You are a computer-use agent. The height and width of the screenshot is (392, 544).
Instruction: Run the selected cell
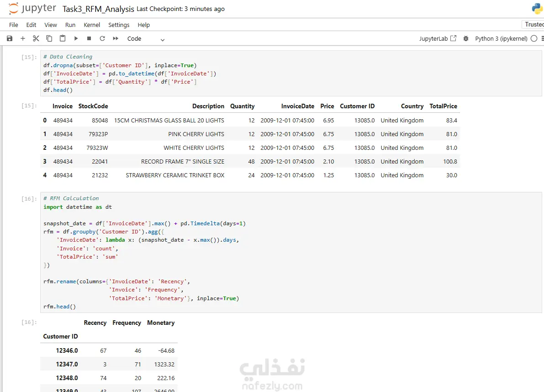click(x=76, y=39)
